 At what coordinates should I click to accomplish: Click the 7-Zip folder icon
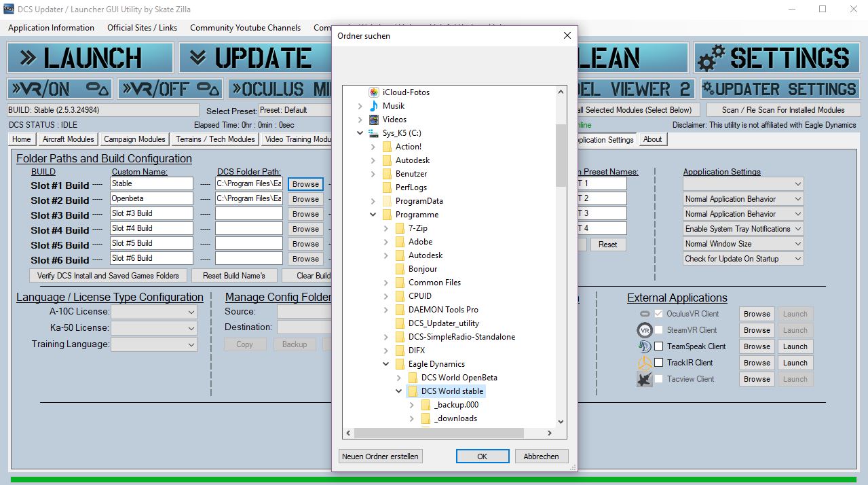click(x=400, y=228)
